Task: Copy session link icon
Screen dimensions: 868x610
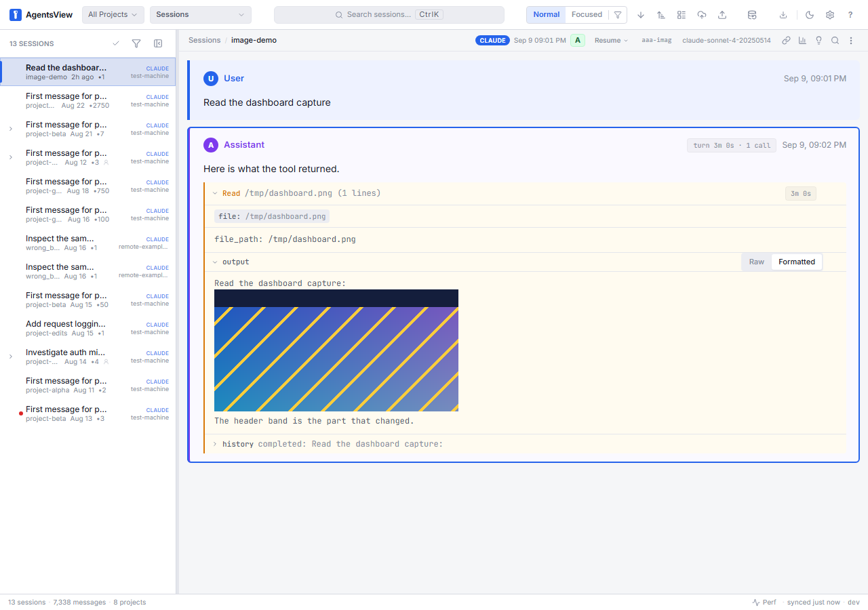Action: 786,41
